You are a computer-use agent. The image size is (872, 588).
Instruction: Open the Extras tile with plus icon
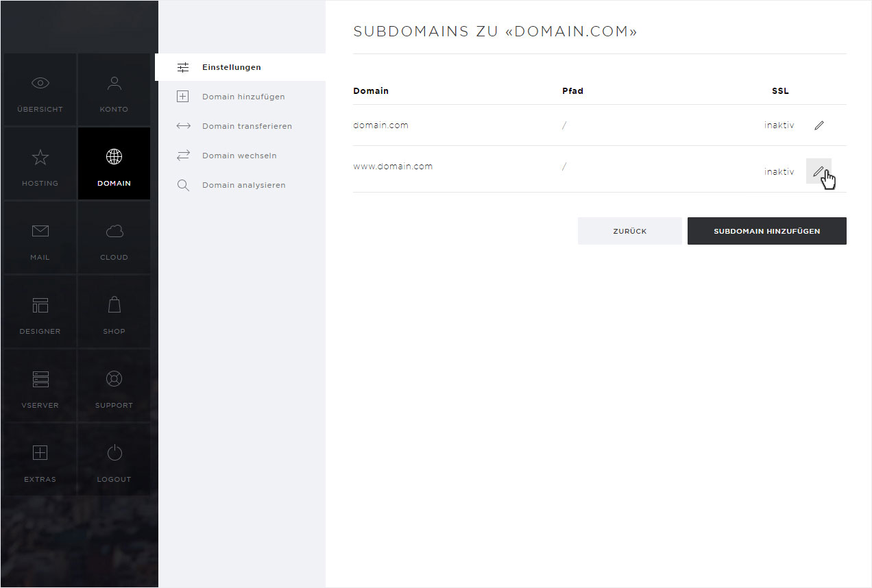pyautogui.click(x=40, y=459)
